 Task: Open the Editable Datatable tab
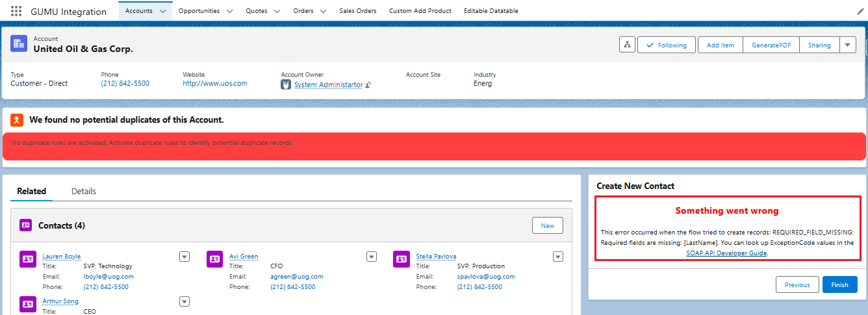[491, 11]
